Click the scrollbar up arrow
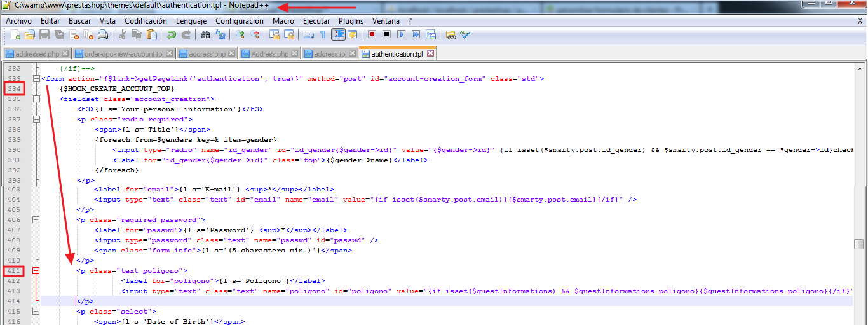Screen dimensions: 868x325 click(858, 68)
